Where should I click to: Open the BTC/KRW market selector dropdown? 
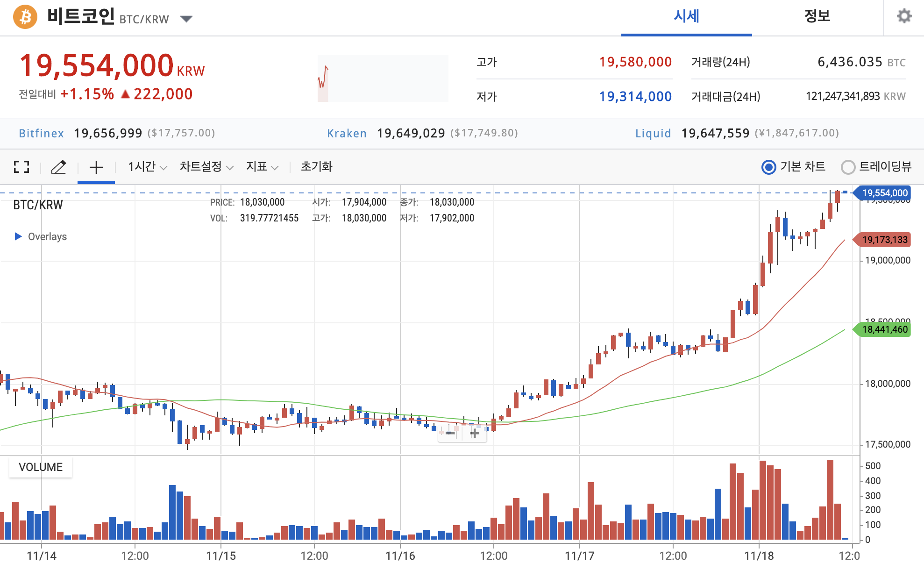[x=186, y=19]
